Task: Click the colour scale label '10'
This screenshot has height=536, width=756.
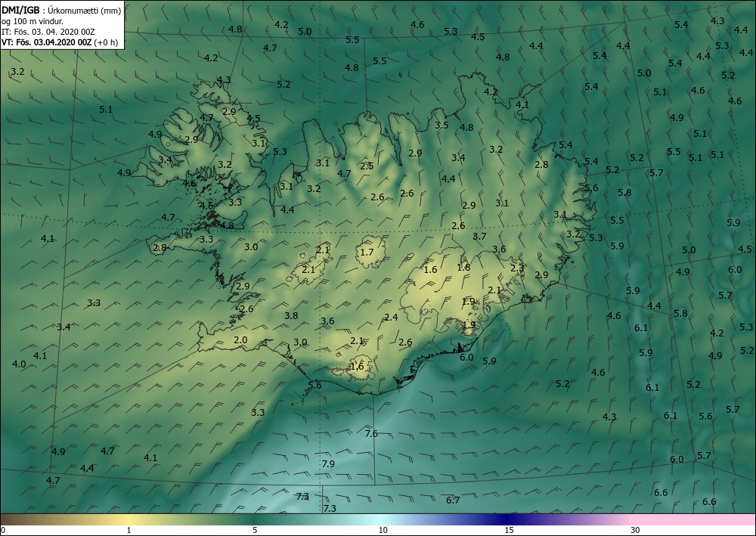Action: [383, 530]
